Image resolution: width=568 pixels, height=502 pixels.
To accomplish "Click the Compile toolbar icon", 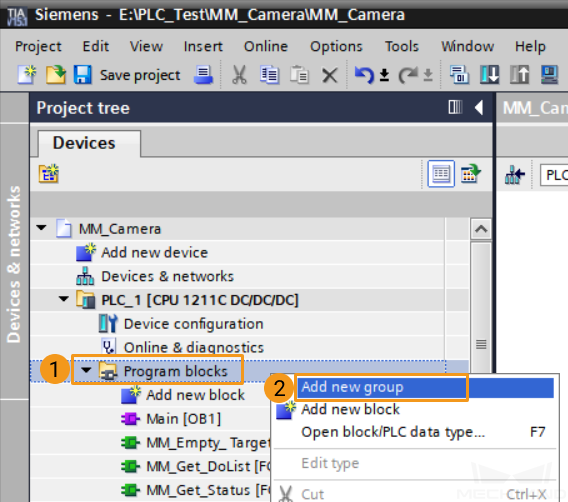I will pyautogui.click(x=459, y=75).
